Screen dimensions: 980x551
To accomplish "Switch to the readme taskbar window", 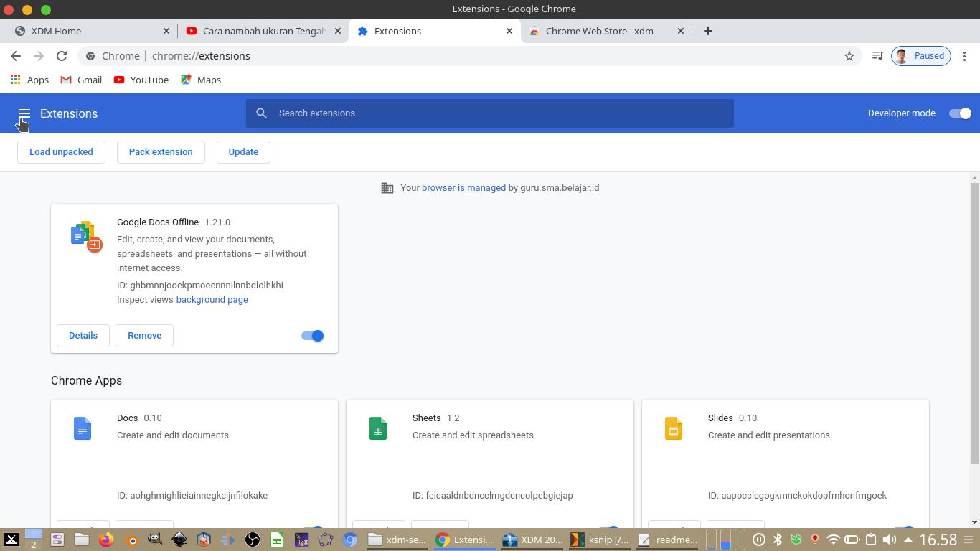I will coord(668,540).
